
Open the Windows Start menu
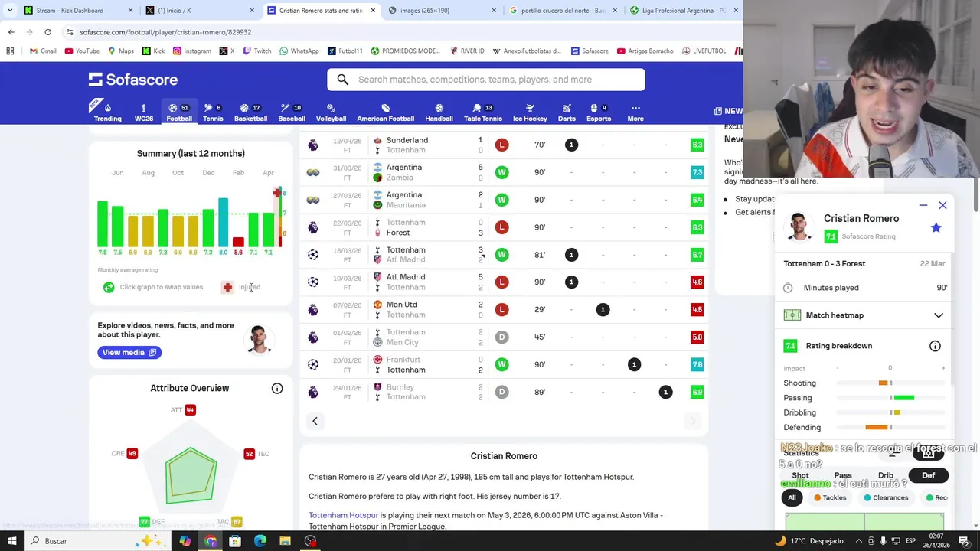point(11,541)
